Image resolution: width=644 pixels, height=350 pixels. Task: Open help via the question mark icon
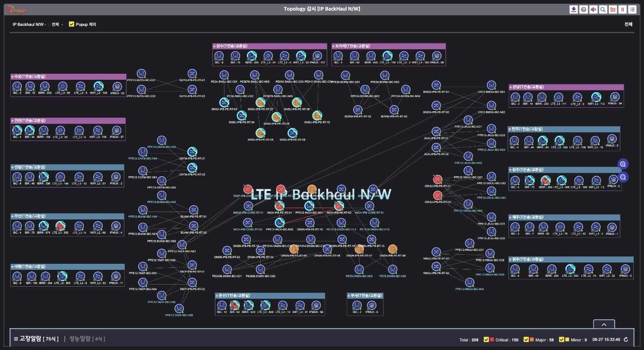[584, 9]
